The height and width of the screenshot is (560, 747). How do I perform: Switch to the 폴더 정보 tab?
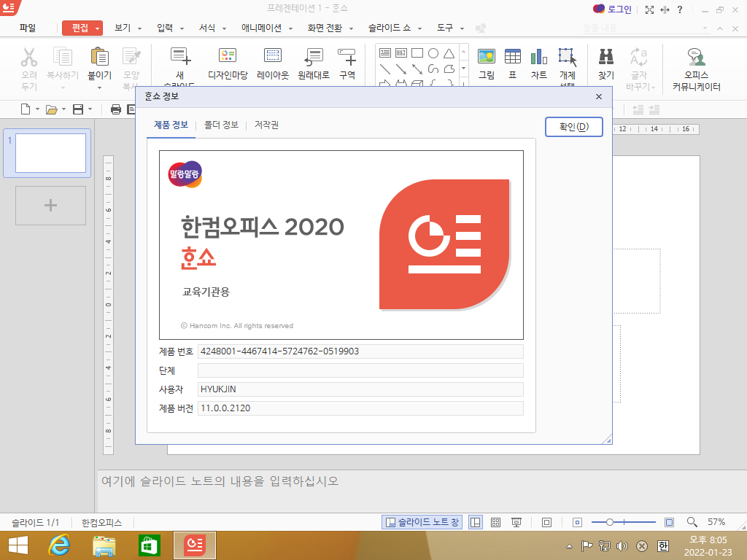tap(221, 125)
